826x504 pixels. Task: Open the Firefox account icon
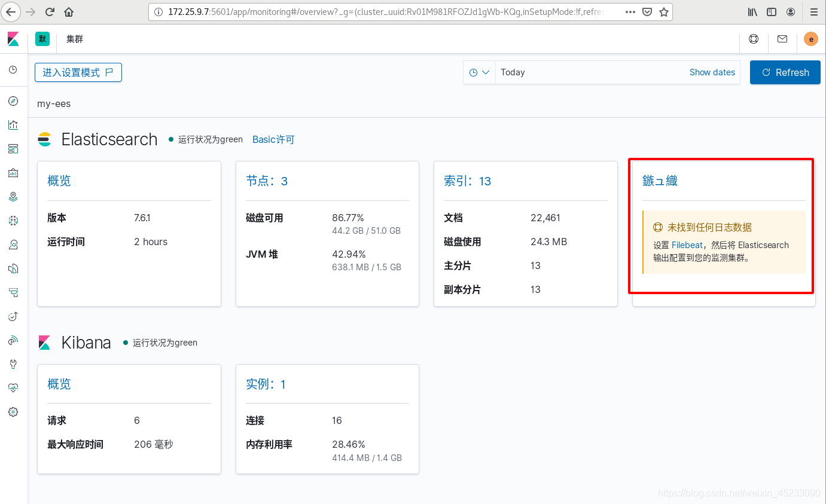tap(791, 12)
